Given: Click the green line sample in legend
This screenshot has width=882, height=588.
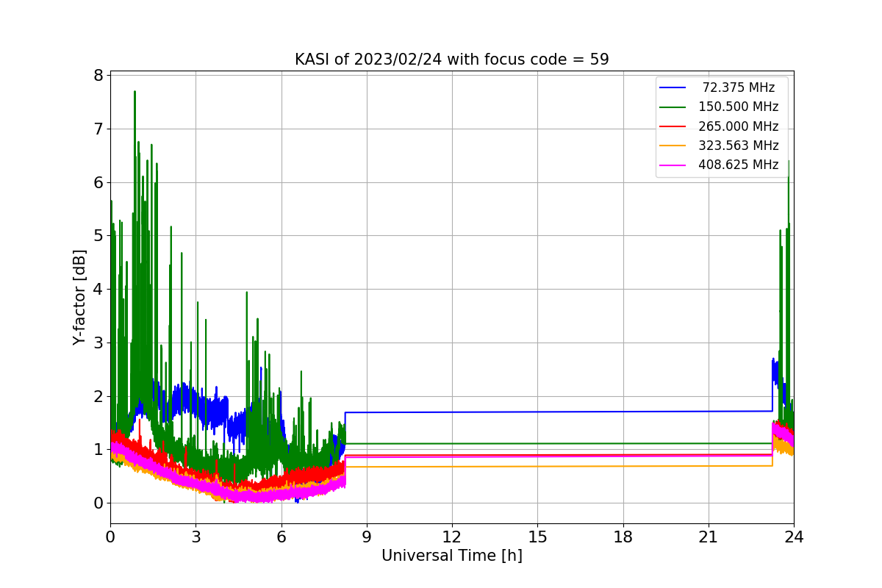Looking at the screenshot, I should click(x=673, y=107).
